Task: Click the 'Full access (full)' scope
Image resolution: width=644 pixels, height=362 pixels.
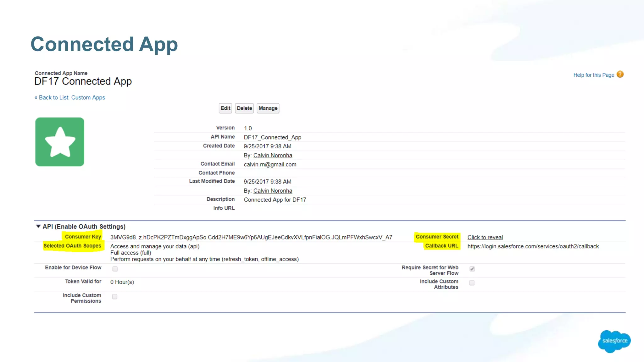Action: (x=130, y=253)
